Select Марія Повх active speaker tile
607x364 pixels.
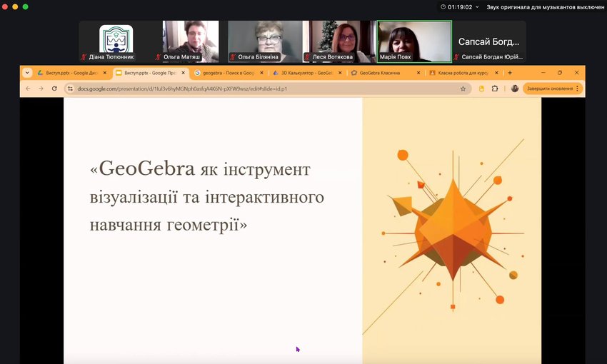click(x=414, y=41)
